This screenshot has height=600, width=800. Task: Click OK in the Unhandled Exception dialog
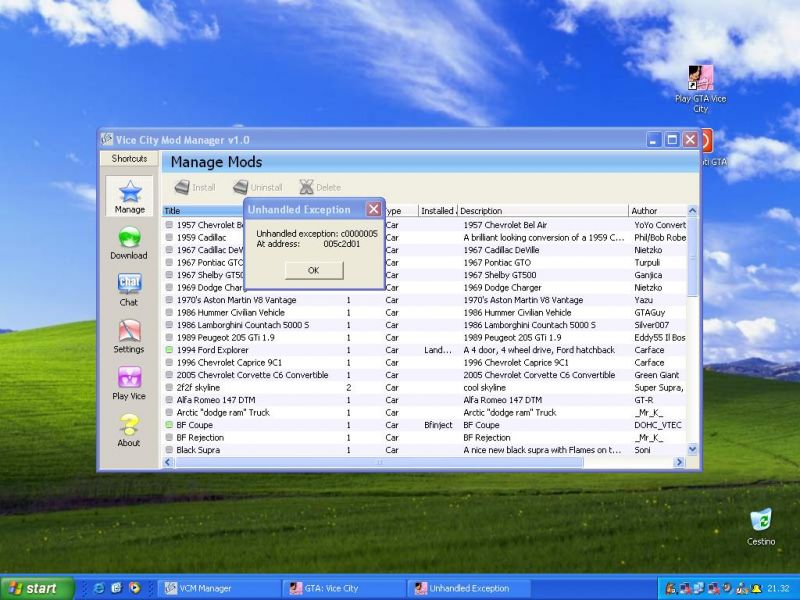(x=314, y=270)
